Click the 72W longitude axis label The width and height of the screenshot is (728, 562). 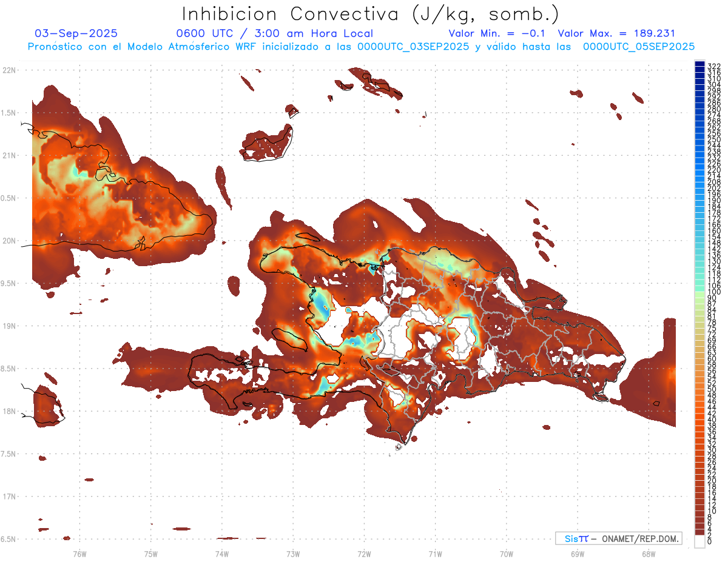coord(364,553)
